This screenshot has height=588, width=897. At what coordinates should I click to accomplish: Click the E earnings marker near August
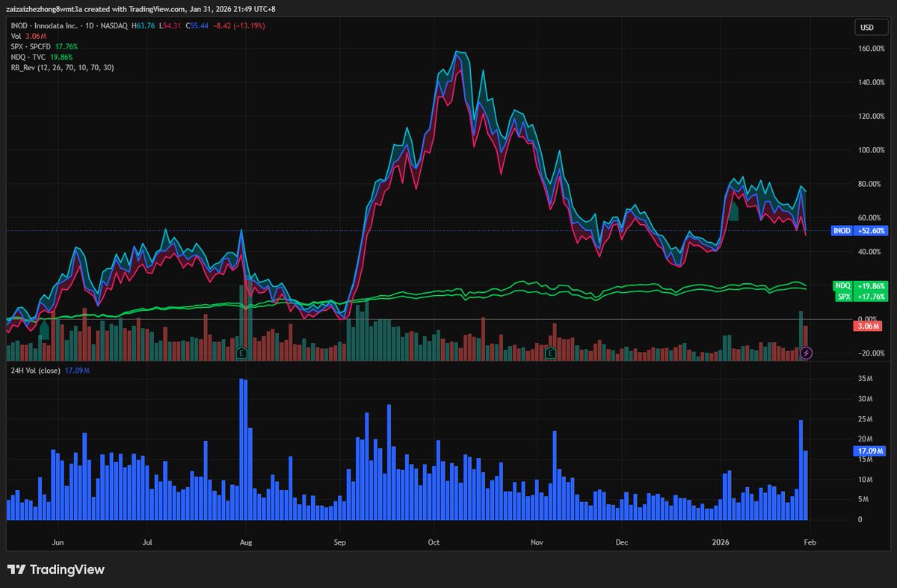tap(241, 351)
